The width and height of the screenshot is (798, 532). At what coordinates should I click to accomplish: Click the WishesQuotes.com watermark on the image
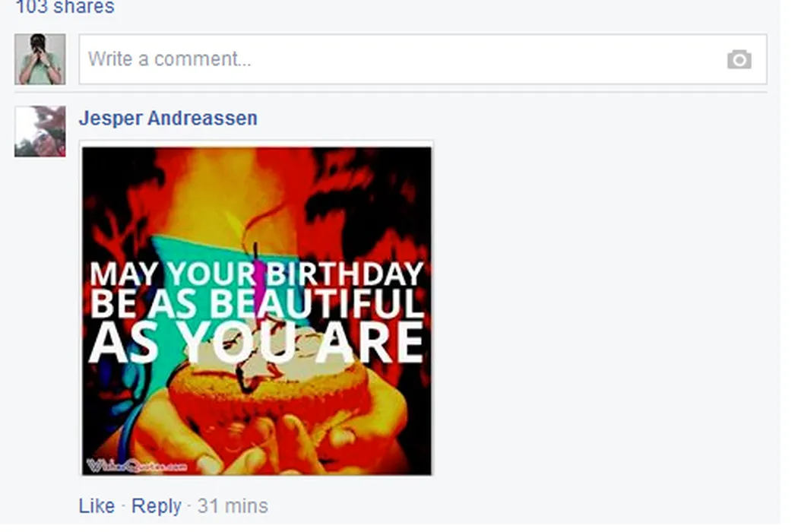pos(136,465)
